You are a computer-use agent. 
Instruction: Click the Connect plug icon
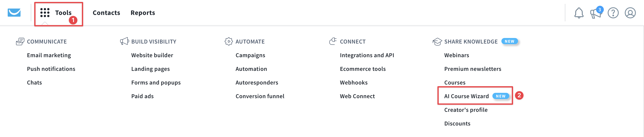pyautogui.click(x=333, y=41)
